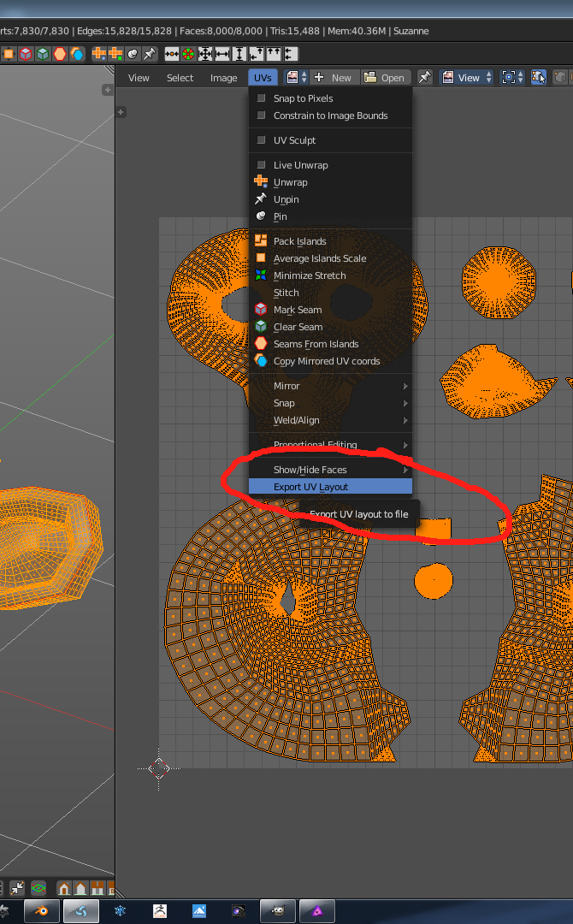The height and width of the screenshot is (924, 573).
Task: Click the weld dots align icon
Action: tap(172, 54)
